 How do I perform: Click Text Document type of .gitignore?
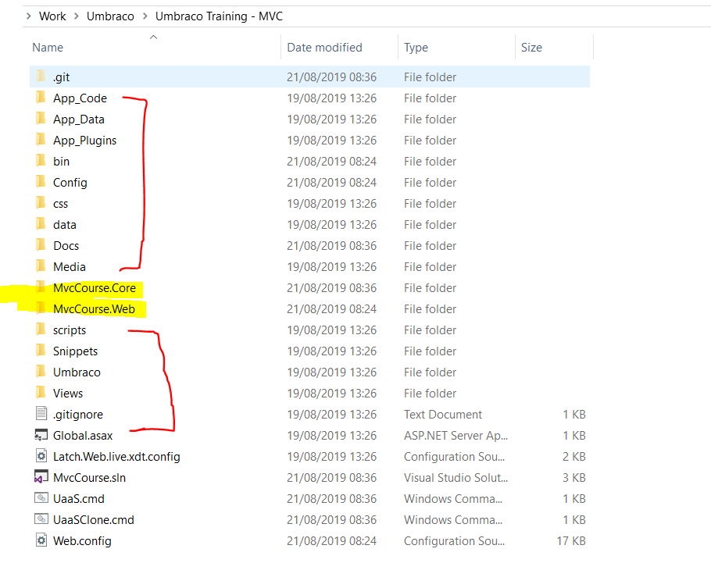(443, 415)
